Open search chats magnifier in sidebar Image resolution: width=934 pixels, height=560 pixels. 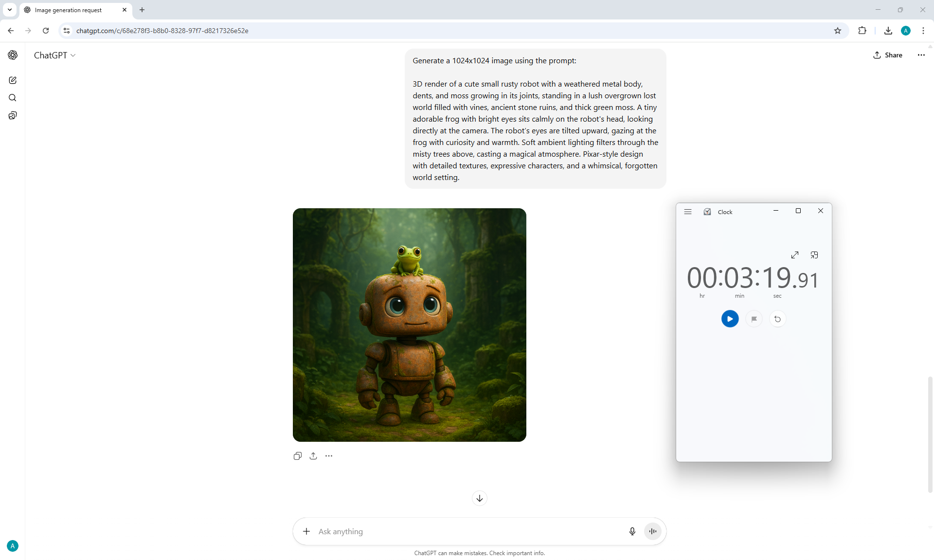pyautogui.click(x=13, y=98)
